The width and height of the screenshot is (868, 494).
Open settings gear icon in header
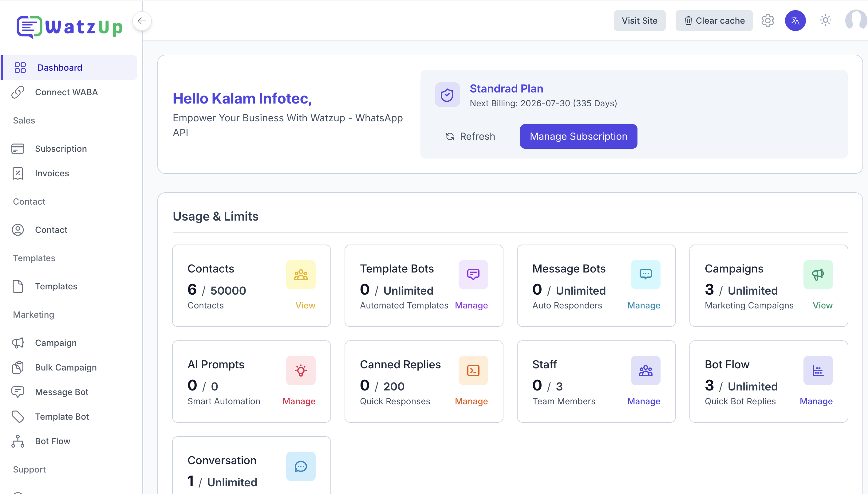point(767,21)
